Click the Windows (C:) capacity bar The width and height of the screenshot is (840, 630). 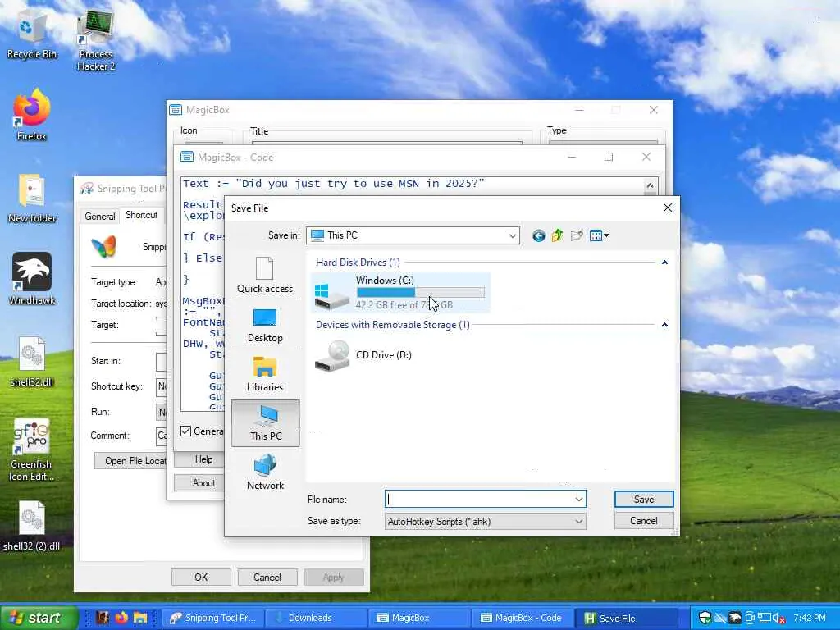pyautogui.click(x=421, y=293)
